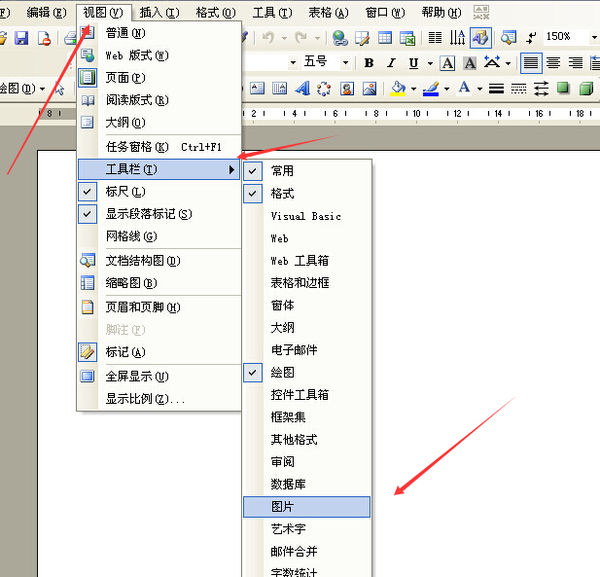The height and width of the screenshot is (577, 600).
Task: Click the Align Right icon
Action: pos(576,63)
